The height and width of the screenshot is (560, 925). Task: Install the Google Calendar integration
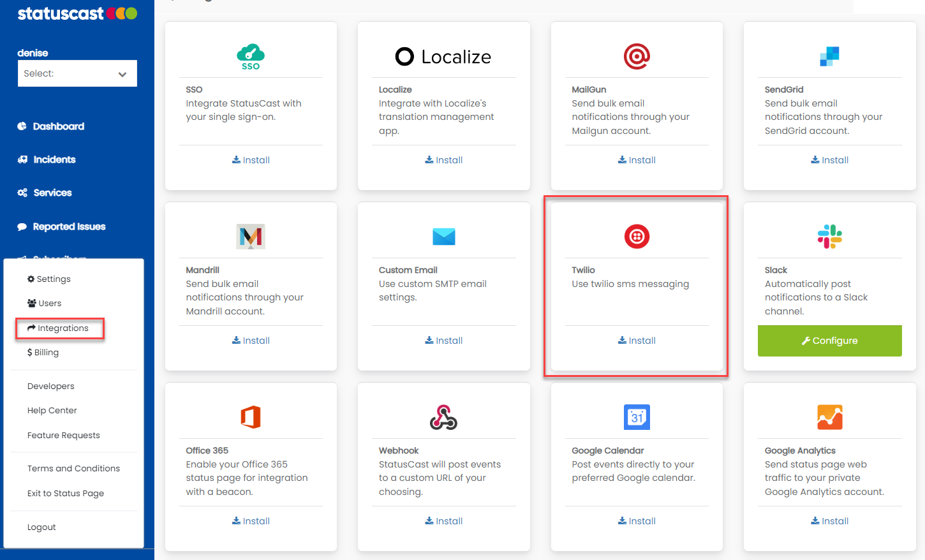pyautogui.click(x=637, y=521)
